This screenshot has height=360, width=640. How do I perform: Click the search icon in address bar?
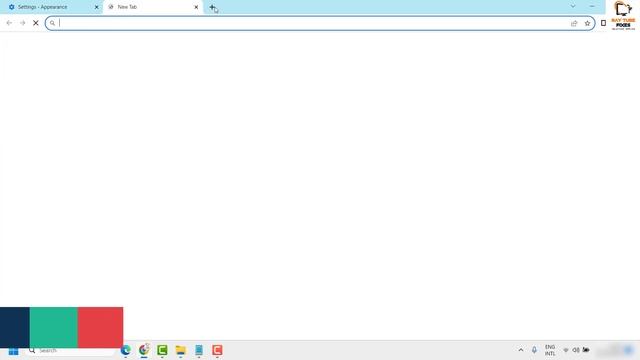pos(52,23)
